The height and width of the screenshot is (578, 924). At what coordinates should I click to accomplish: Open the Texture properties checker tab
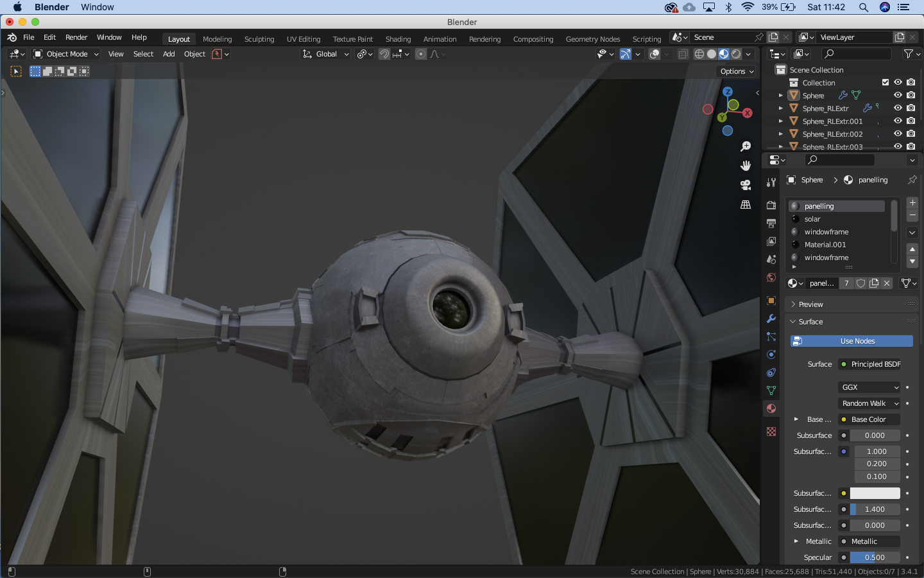point(771,432)
